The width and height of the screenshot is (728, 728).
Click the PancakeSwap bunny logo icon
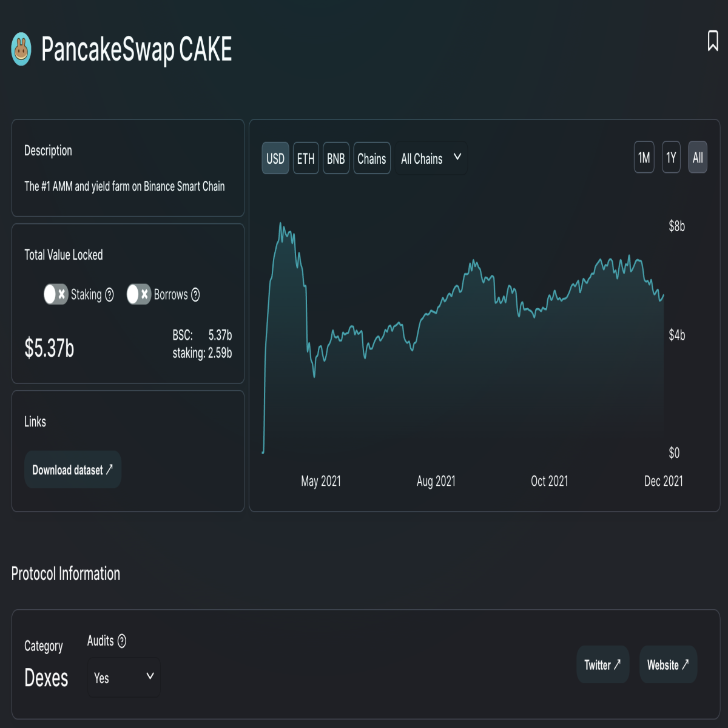click(21, 49)
